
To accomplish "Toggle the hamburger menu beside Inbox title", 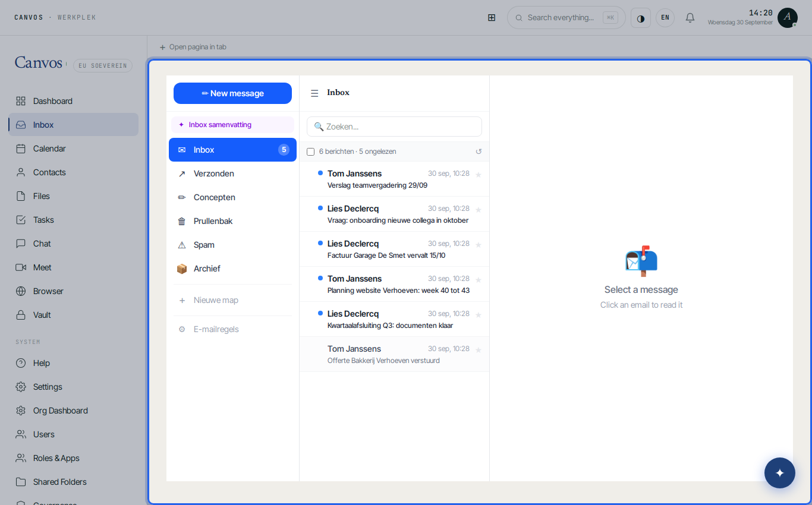I will 314,93.
